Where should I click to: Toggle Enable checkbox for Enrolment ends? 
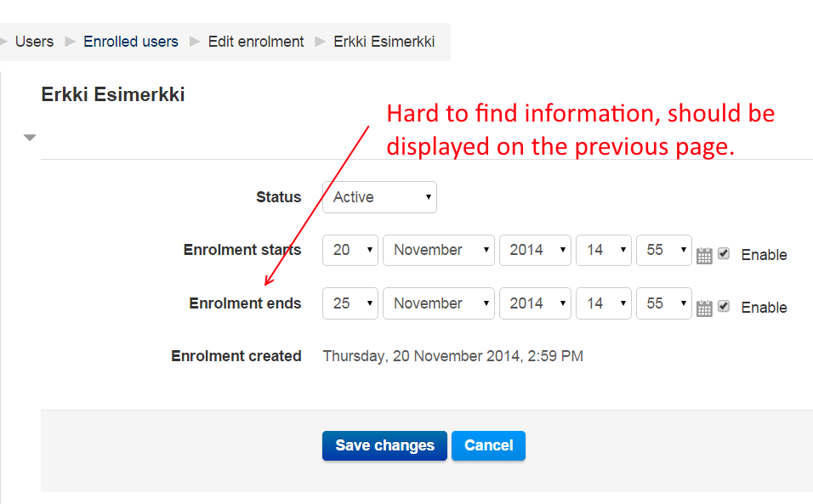(724, 306)
